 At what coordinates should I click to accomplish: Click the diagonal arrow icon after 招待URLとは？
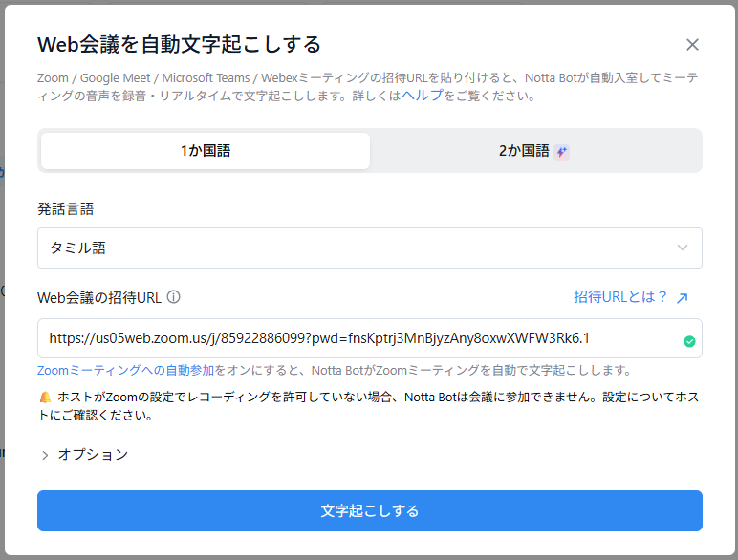683,298
